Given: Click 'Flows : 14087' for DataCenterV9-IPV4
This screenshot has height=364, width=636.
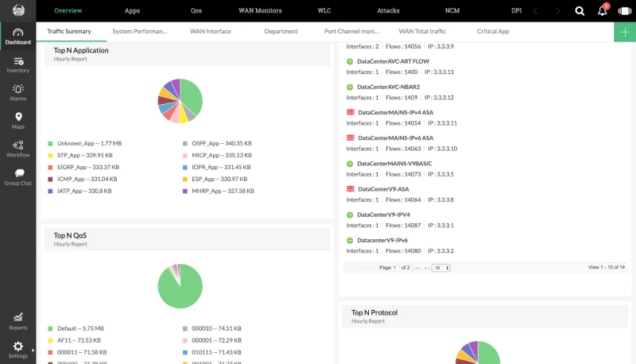Looking at the screenshot, I should coord(403,226).
